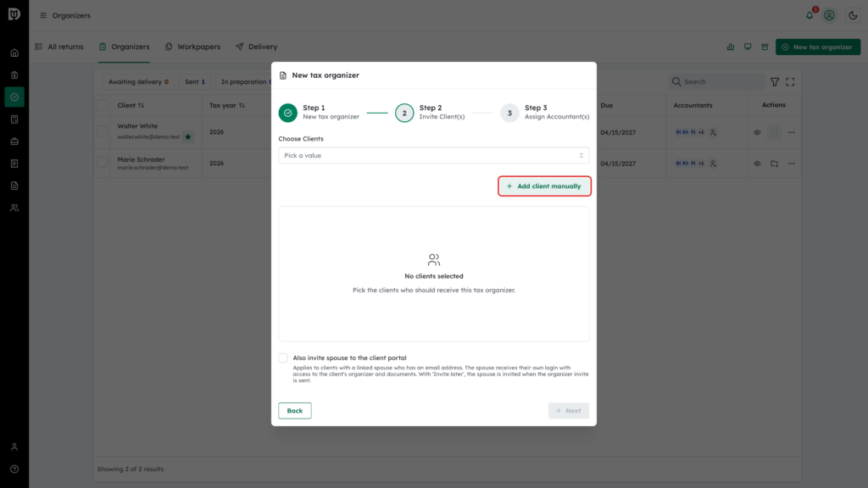
Task: Select the Walter White row checkbox
Action: tap(102, 131)
